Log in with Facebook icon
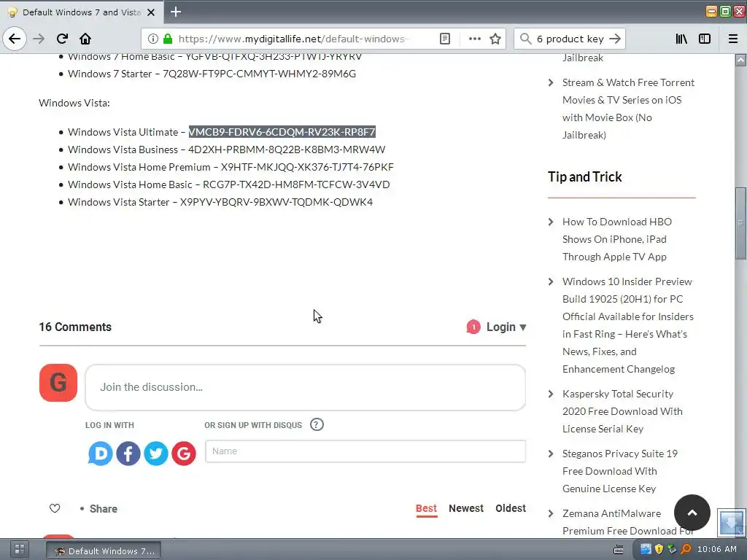The width and height of the screenshot is (747, 560). (x=128, y=454)
